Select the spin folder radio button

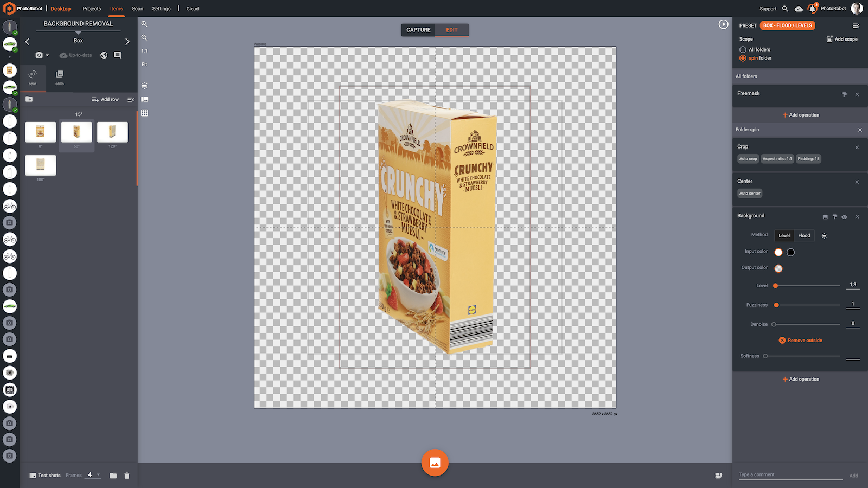pos(743,58)
